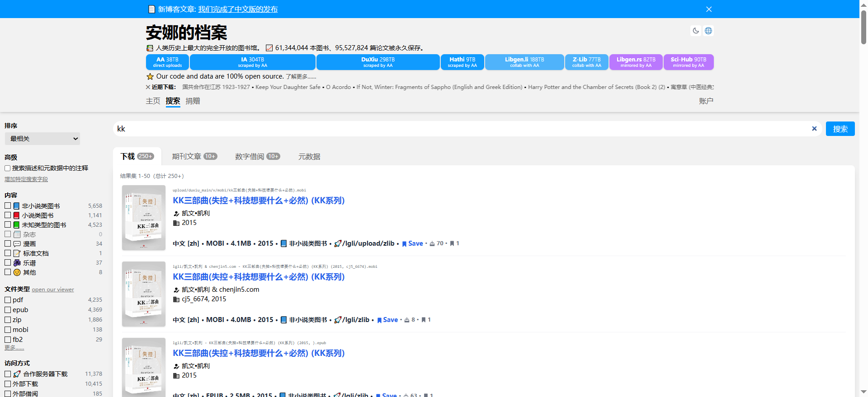Enable the pdf file type checkbox

8,300
